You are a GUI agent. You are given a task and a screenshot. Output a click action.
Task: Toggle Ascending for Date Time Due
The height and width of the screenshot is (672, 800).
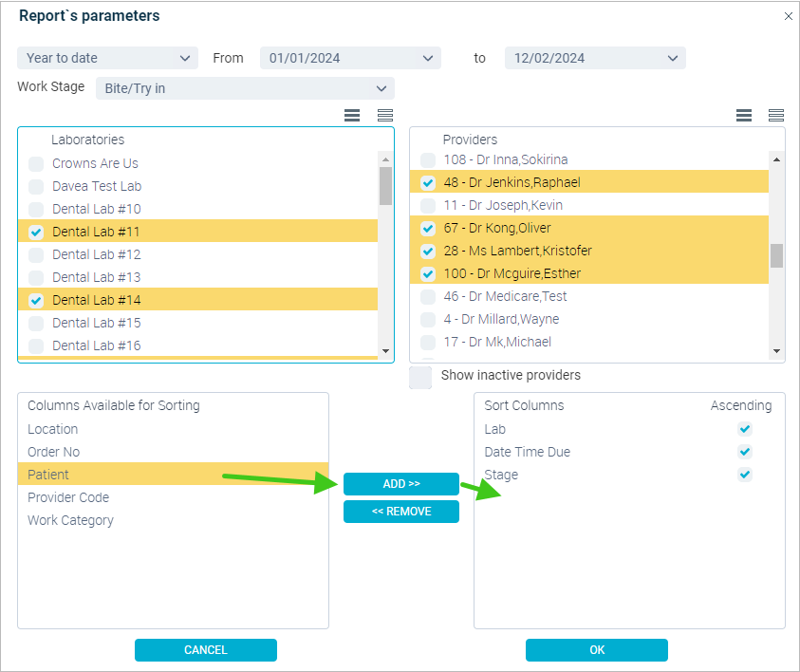pos(745,452)
